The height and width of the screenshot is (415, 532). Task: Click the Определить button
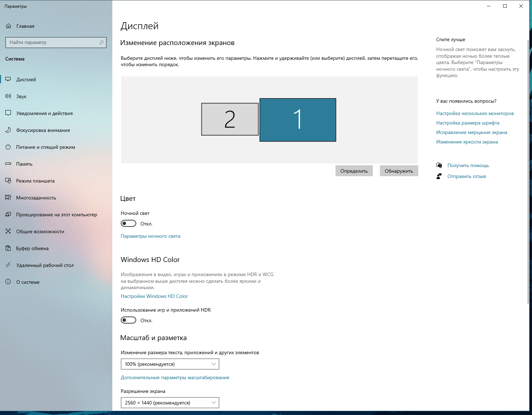click(354, 171)
